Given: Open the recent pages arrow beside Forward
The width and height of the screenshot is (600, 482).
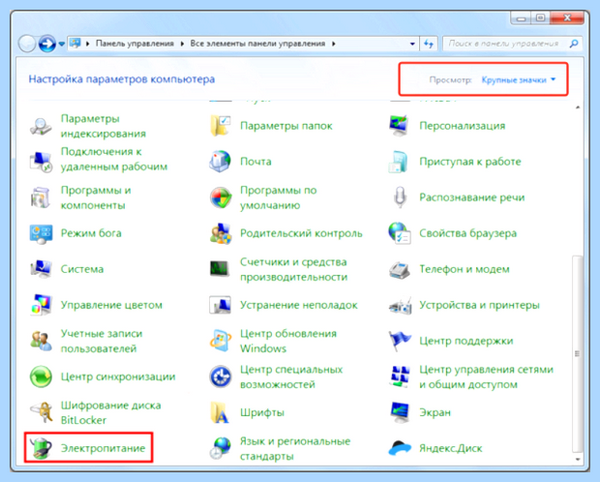Looking at the screenshot, I should point(62,44).
